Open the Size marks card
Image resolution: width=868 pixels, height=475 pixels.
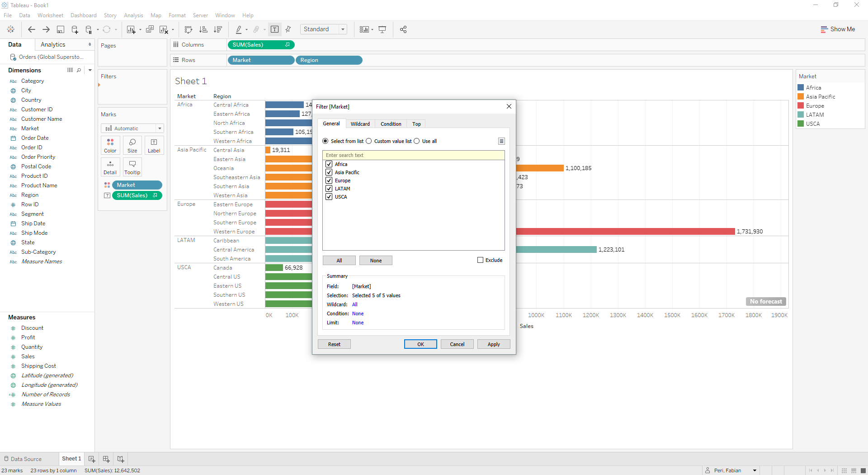pyautogui.click(x=132, y=146)
